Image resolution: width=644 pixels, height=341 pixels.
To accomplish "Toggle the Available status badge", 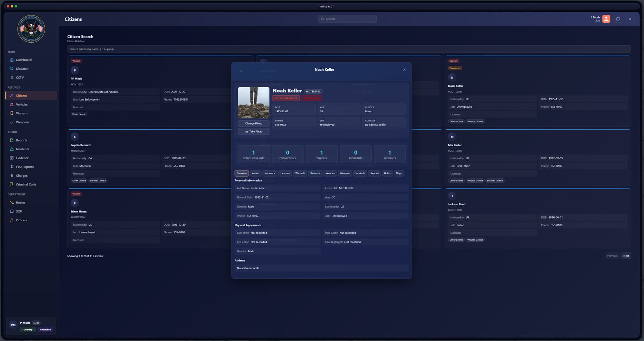I will 45,330.
